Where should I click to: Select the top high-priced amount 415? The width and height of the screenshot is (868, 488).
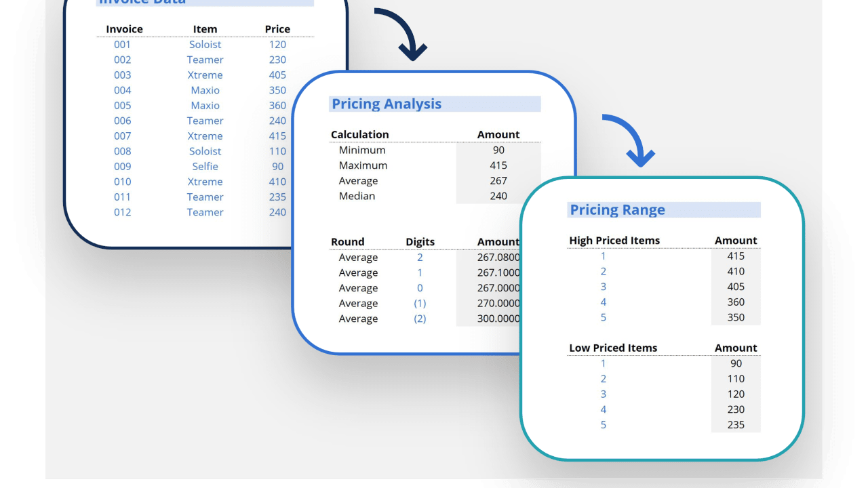(x=735, y=256)
